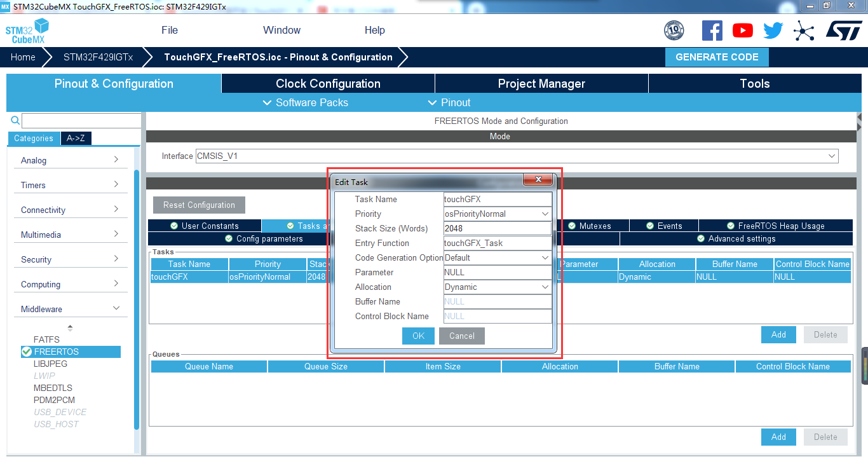The width and height of the screenshot is (868, 459).
Task: Click the ST logo icon
Action: tap(844, 30)
